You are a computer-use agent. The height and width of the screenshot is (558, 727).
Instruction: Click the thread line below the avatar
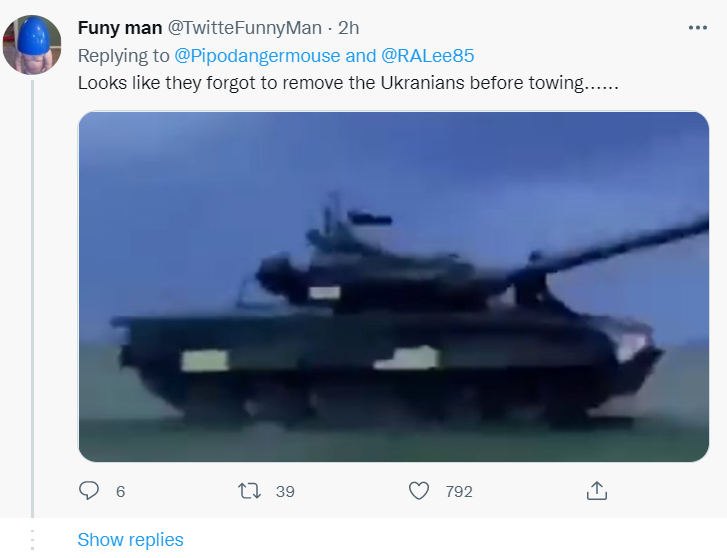(33, 300)
